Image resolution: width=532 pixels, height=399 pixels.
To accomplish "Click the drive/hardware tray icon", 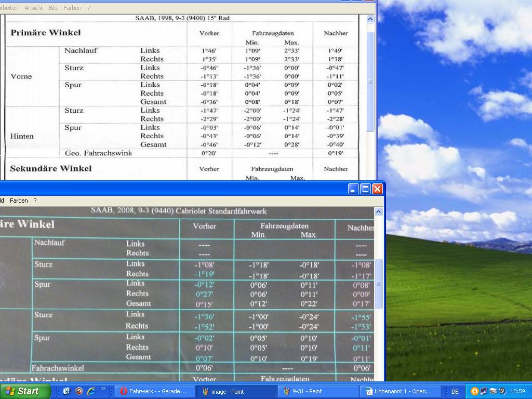I will click(x=494, y=391).
